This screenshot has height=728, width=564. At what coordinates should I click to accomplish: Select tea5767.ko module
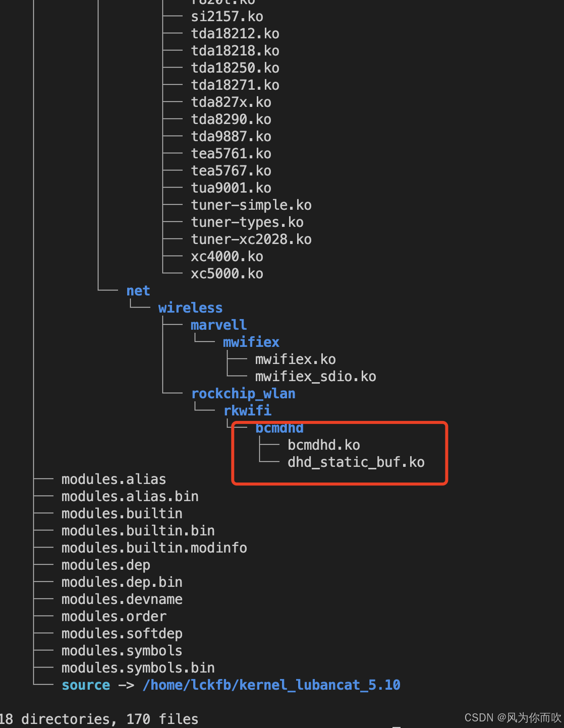click(231, 171)
